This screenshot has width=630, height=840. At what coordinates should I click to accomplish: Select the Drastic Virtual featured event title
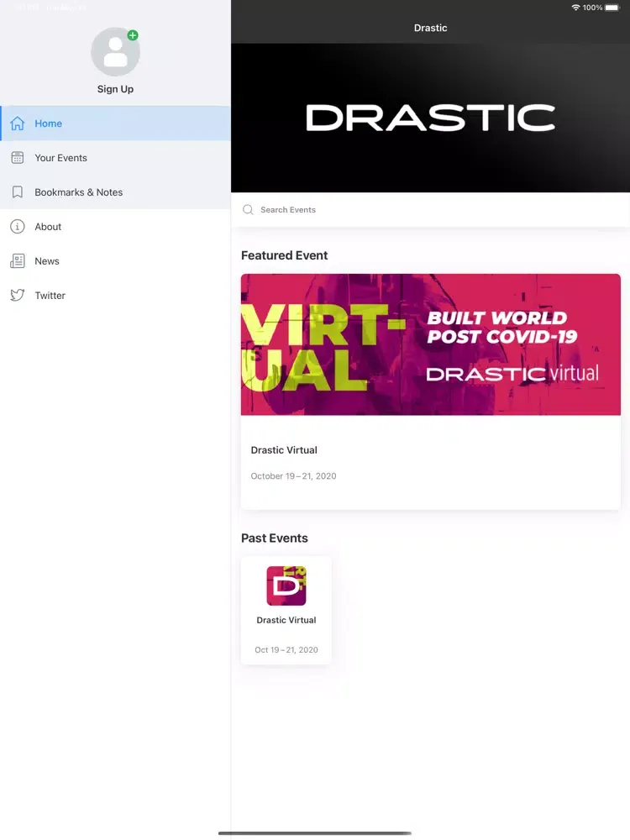point(284,450)
